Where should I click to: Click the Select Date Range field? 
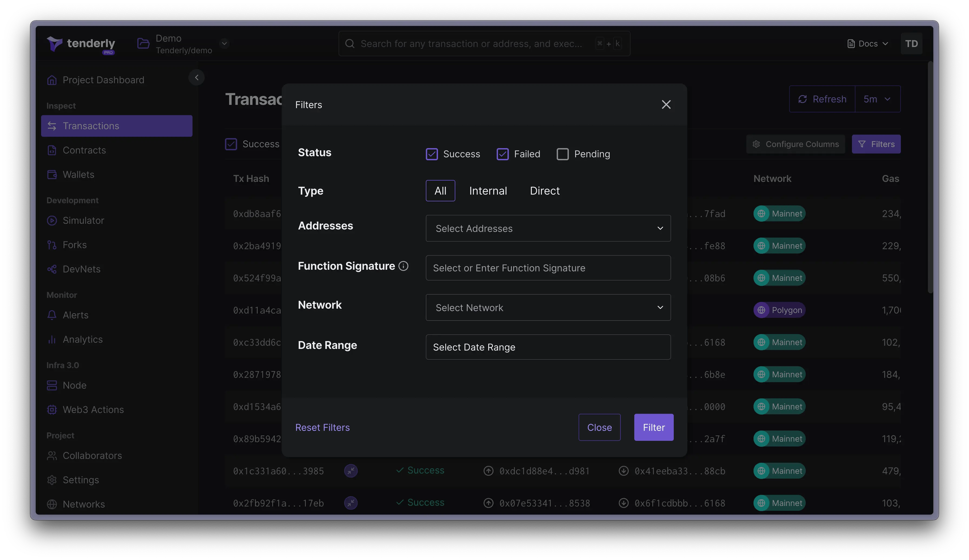(x=548, y=347)
